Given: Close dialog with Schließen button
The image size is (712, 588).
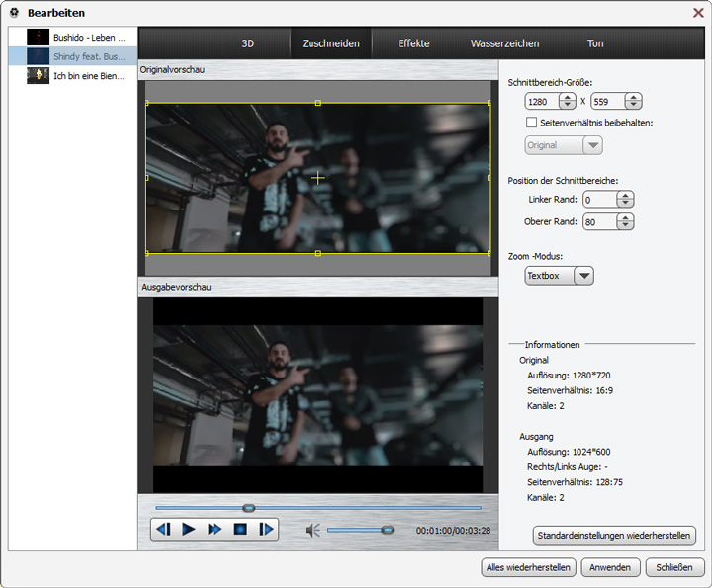Looking at the screenshot, I should click(x=674, y=567).
